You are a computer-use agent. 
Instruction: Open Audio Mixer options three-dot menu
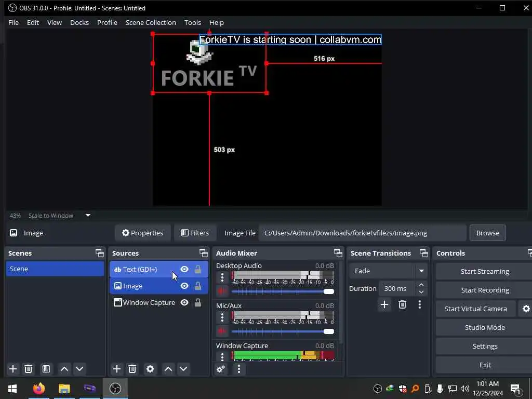239,369
